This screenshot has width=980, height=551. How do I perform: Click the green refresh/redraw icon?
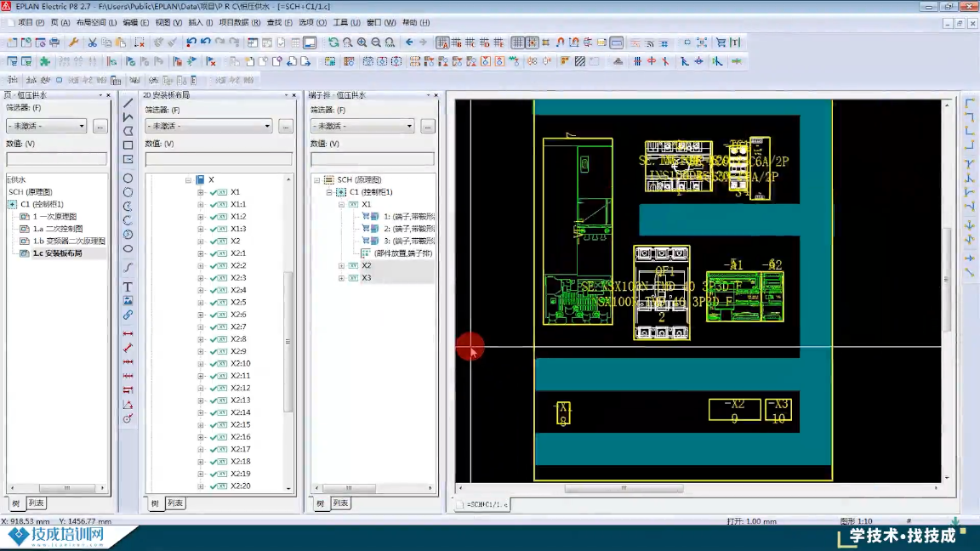(333, 43)
